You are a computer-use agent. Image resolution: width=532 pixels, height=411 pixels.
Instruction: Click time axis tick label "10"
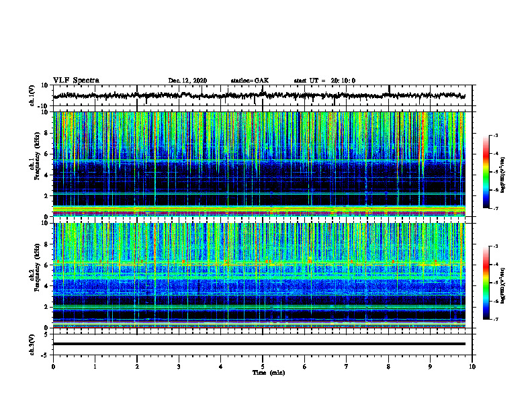[472, 367]
